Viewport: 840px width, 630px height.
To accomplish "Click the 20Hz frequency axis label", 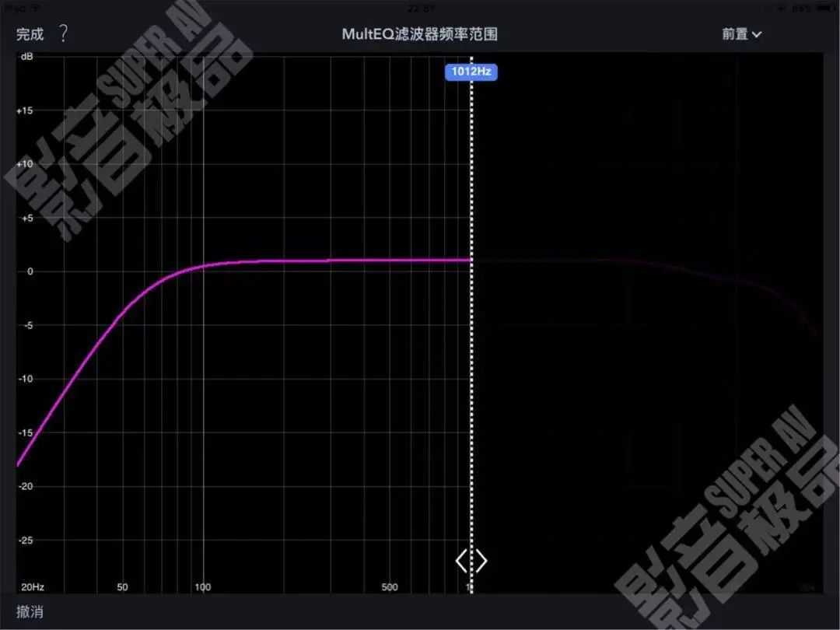I will pyautogui.click(x=32, y=587).
